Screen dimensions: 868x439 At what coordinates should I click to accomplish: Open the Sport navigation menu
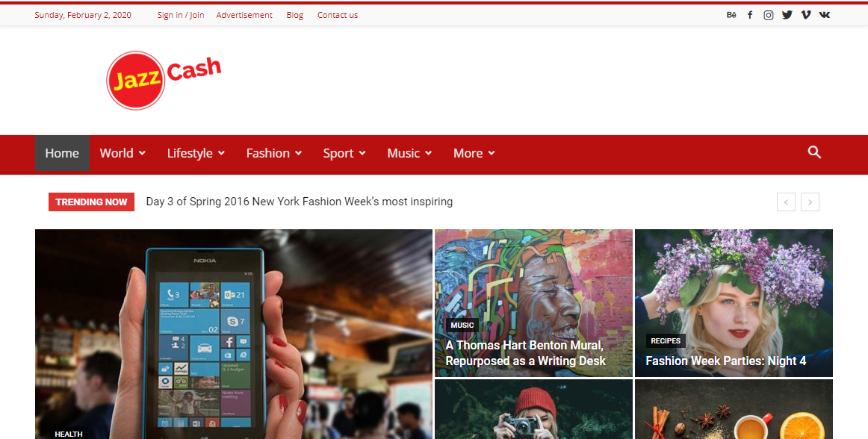tap(344, 153)
